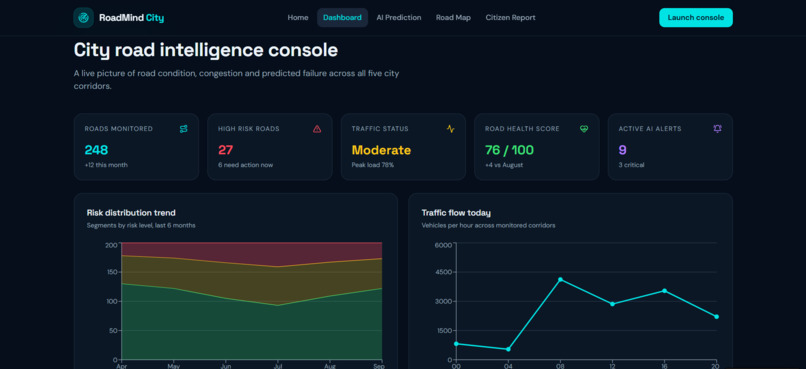Click the Risk distribution trend title
This screenshot has height=369, width=806.
click(x=131, y=213)
